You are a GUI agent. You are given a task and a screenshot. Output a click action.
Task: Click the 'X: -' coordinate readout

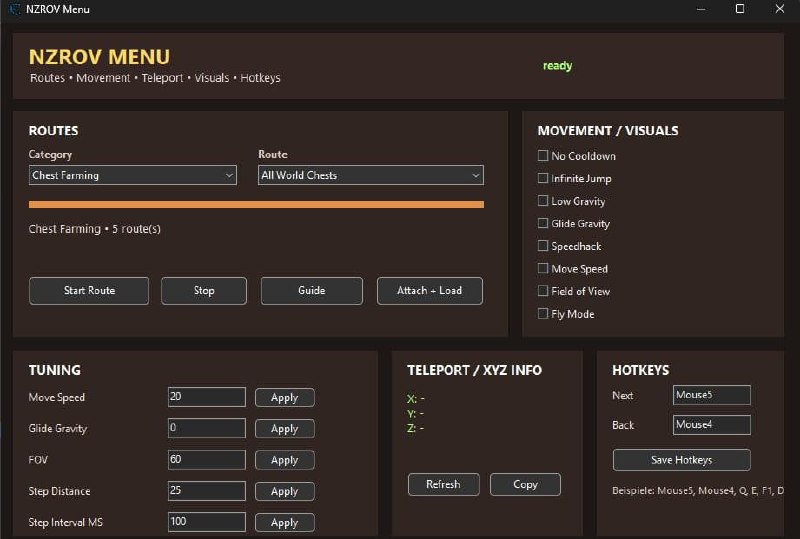416,399
